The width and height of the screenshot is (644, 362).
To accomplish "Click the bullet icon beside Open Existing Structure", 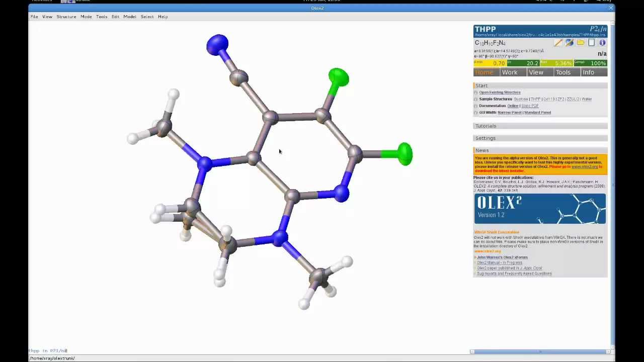I will 476,93.
